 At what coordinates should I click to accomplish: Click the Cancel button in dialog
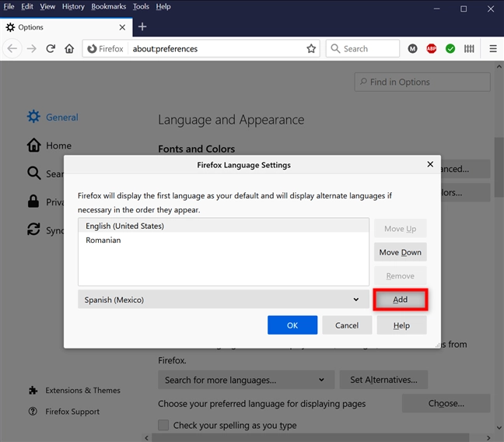click(347, 325)
